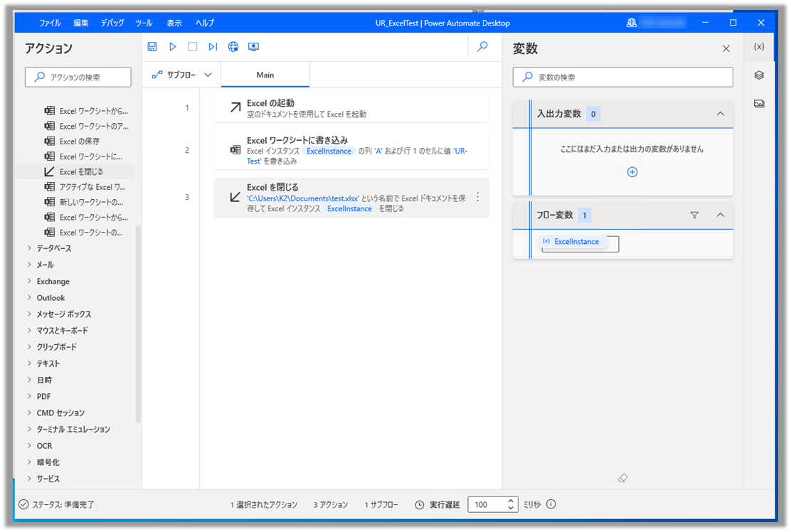Click the ExcelInstance flow variable

tap(572, 242)
